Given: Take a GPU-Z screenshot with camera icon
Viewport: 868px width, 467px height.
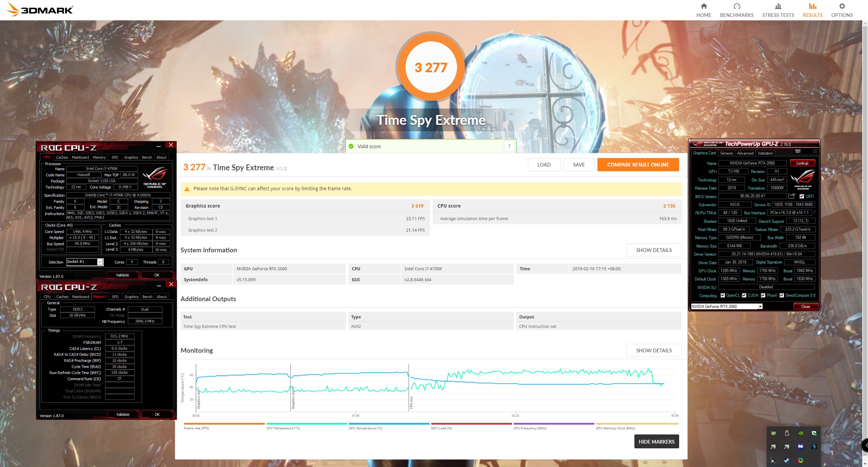Looking at the screenshot, I should [x=798, y=151].
